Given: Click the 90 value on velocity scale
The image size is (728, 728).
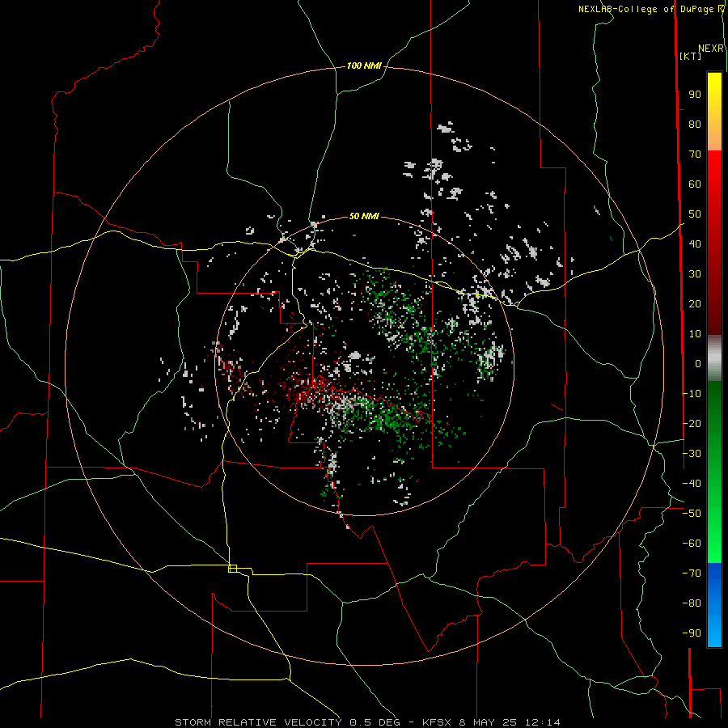Looking at the screenshot, I should [x=695, y=95].
